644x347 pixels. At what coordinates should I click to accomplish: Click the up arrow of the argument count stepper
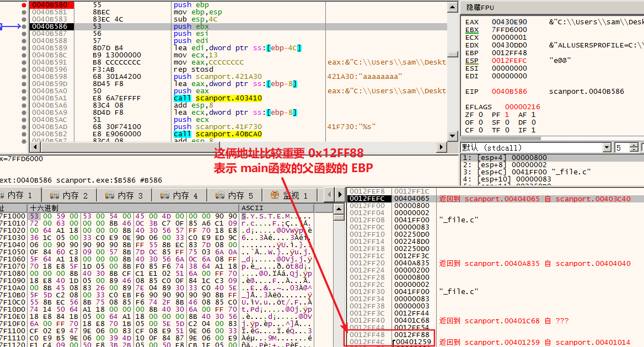coord(634,145)
